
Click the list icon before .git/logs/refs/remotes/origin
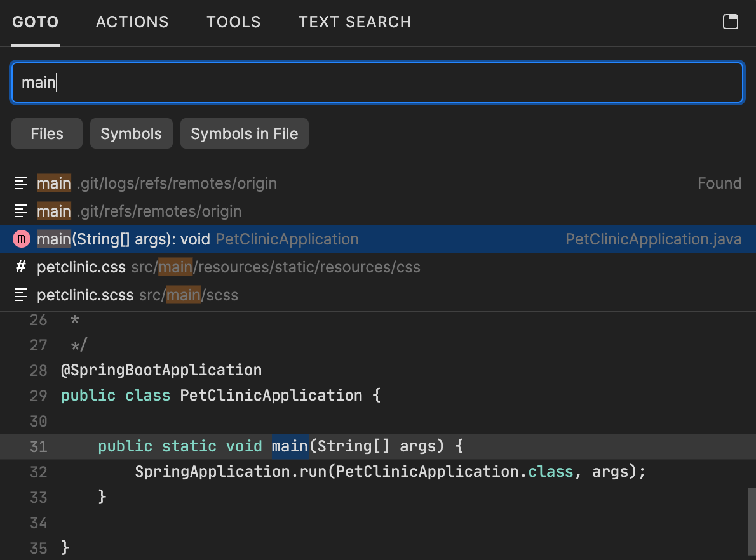click(20, 183)
